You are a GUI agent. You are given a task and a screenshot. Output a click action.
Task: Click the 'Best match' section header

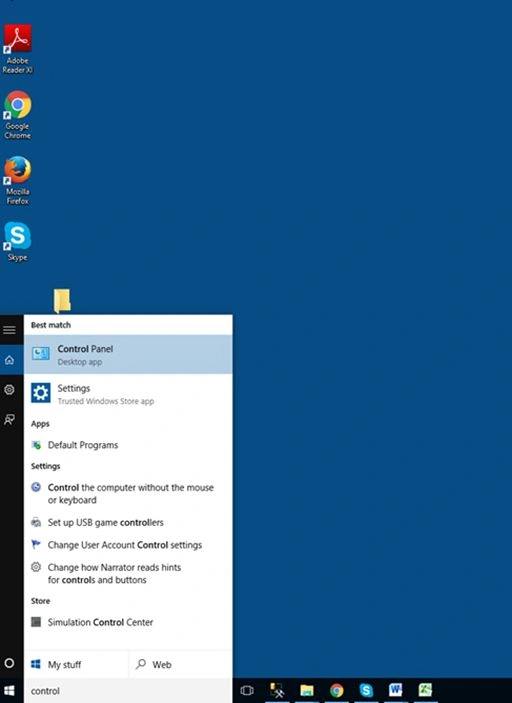[x=51, y=325]
